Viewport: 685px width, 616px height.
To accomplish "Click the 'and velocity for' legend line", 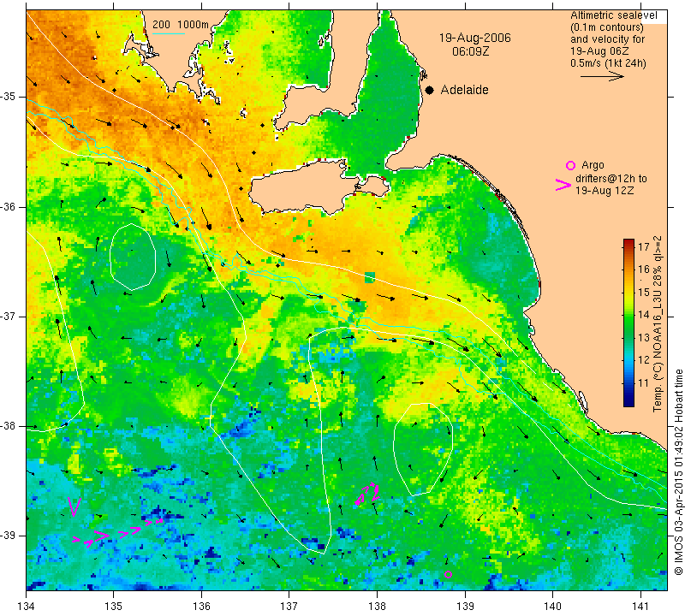I will pyautogui.click(x=608, y=39).
